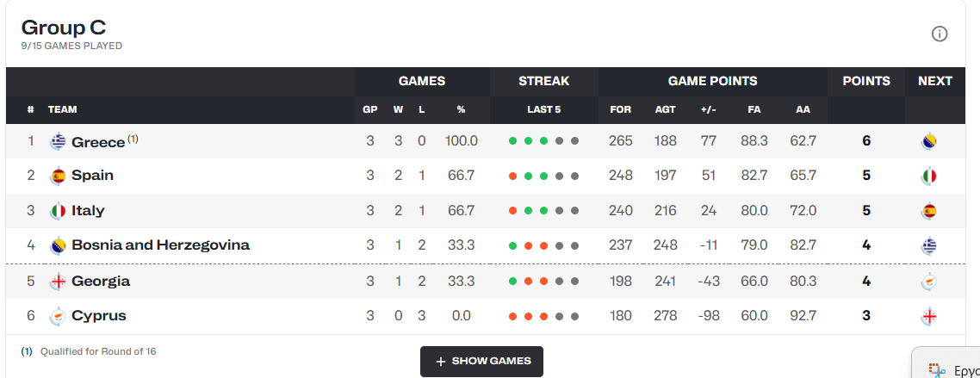Click Italy's flag icon in team column

58,211
